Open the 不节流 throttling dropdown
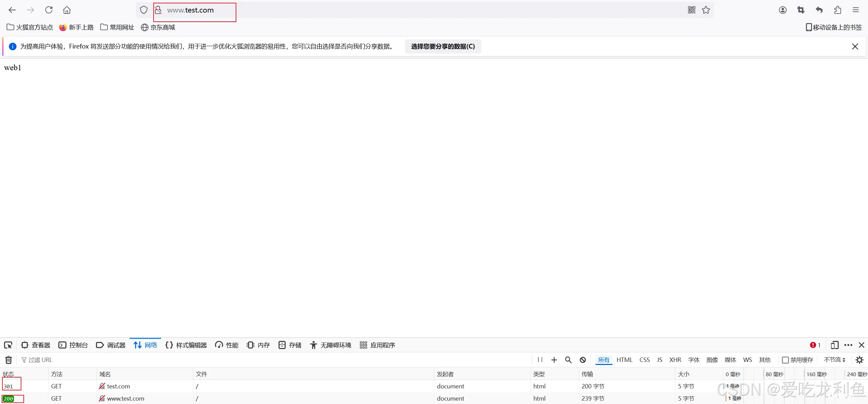The width and height of the screenshot is (868, 404). 834,360
